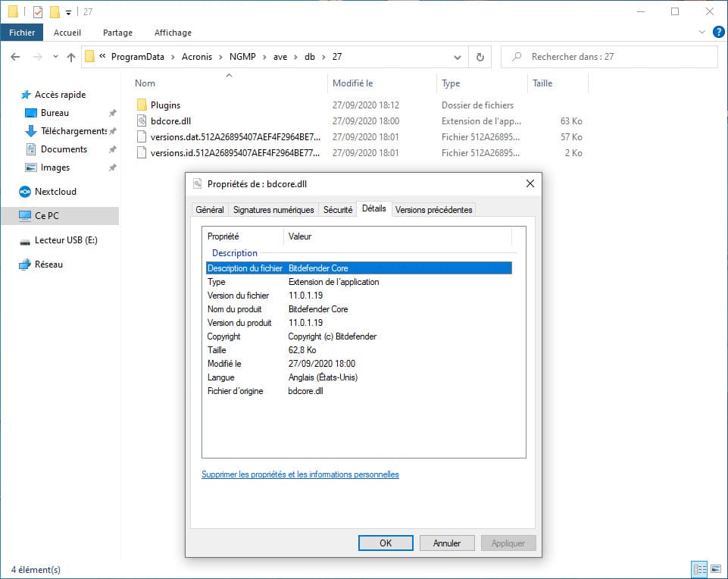Expand the address bar history dropdown
The height and width of the screenshot is (579, 728).
click(x=458, y=57)
